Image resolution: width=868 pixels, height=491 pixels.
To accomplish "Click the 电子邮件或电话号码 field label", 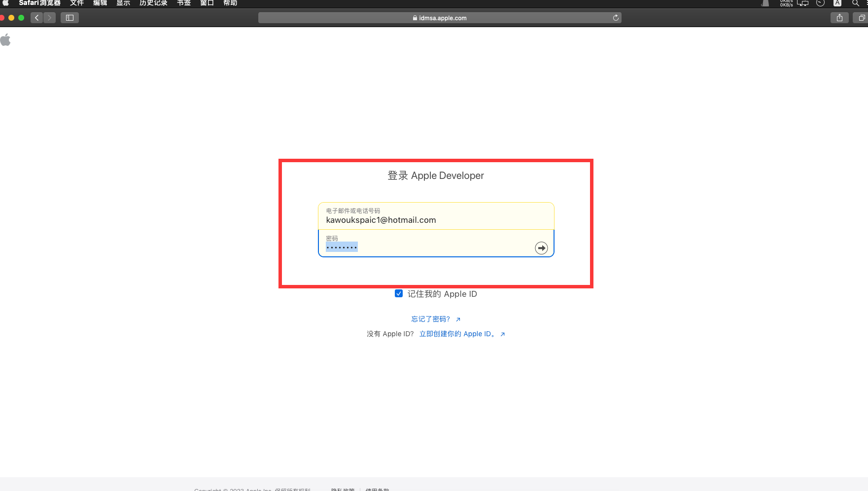I will pos(353,210).
